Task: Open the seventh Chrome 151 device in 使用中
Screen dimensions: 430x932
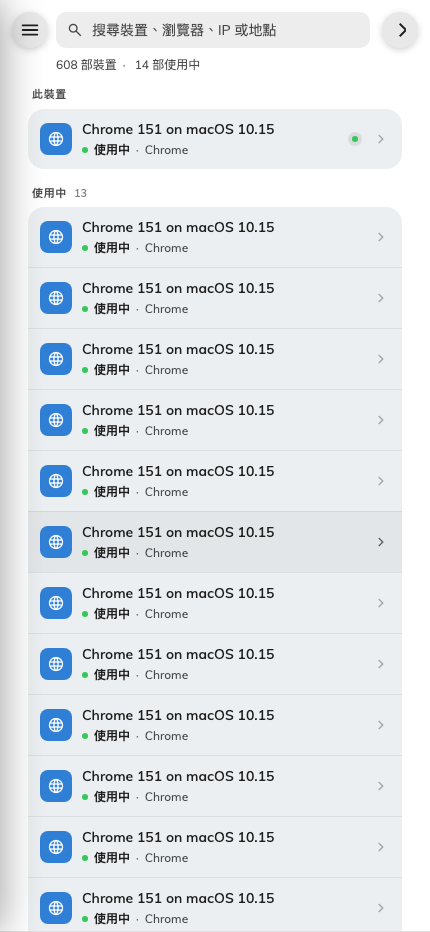Action: [x=215, y=603]
